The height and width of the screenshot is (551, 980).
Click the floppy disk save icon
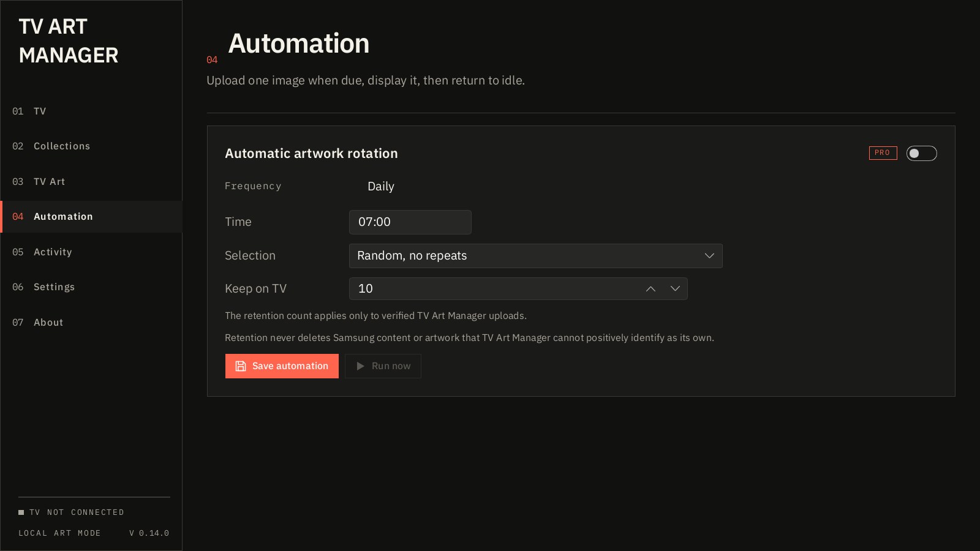[x=241, y=366]
